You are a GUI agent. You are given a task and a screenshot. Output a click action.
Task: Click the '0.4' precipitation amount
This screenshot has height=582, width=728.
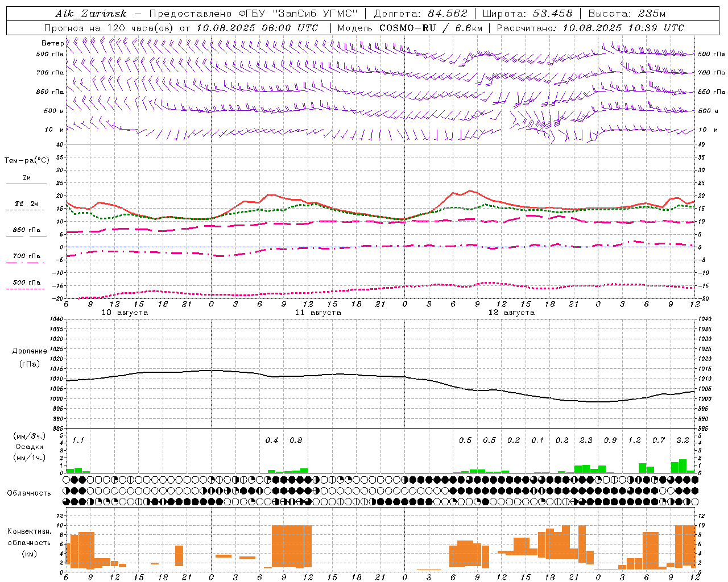pos(272,440)
